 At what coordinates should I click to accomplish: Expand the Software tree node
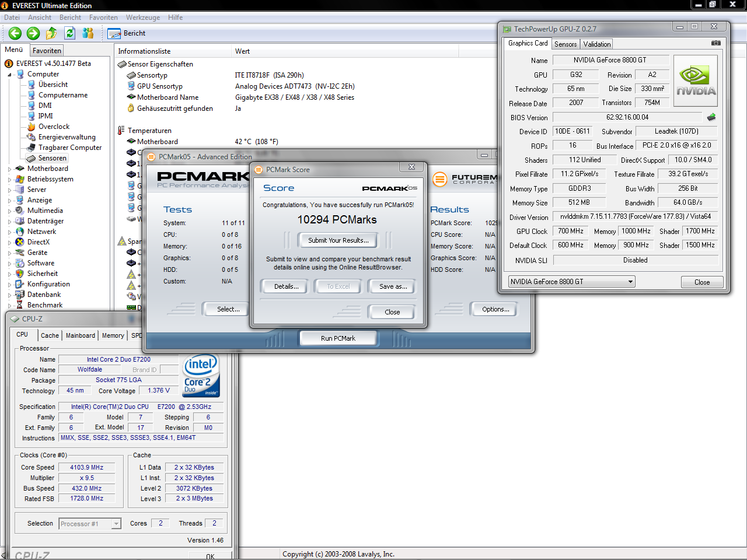[x=9, y=264]
